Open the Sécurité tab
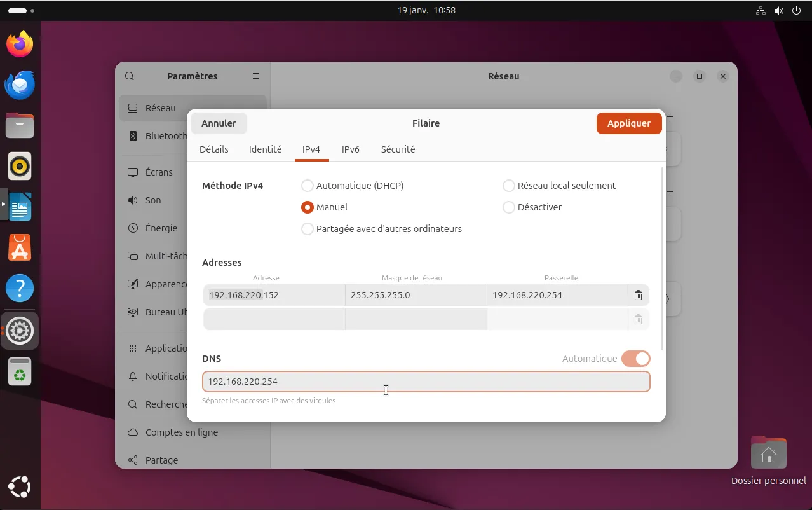This screenshot has width=812, height=510. coord(398,149)
